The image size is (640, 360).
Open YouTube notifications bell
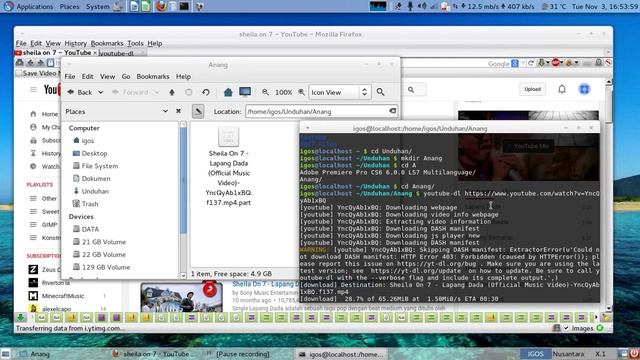562,89
